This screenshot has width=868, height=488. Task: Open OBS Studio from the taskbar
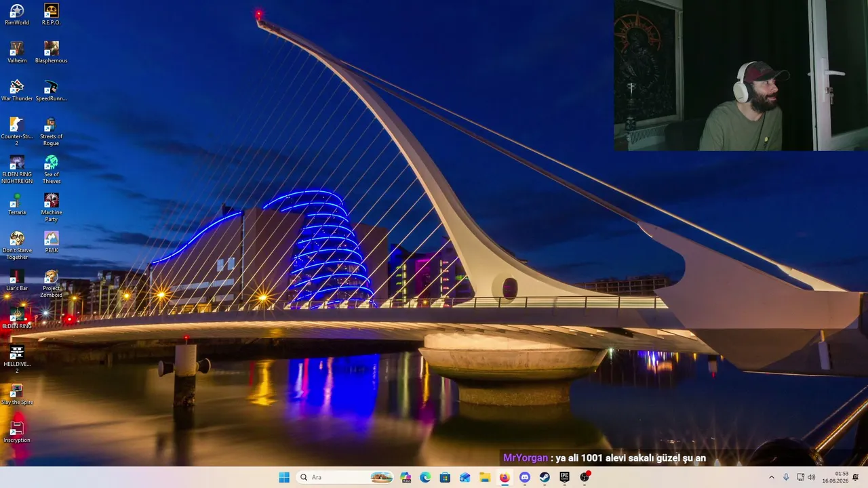click(x=585, y=477)
